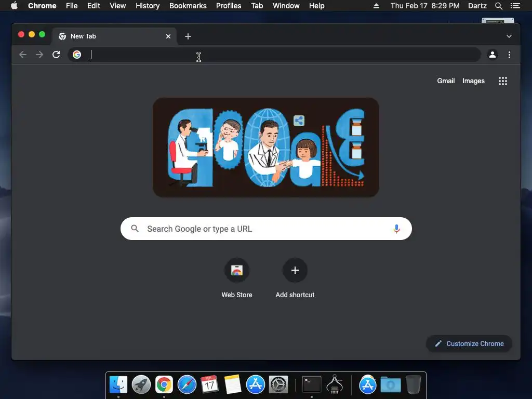Open the Web Store shortcut

[x=237, y=278]
